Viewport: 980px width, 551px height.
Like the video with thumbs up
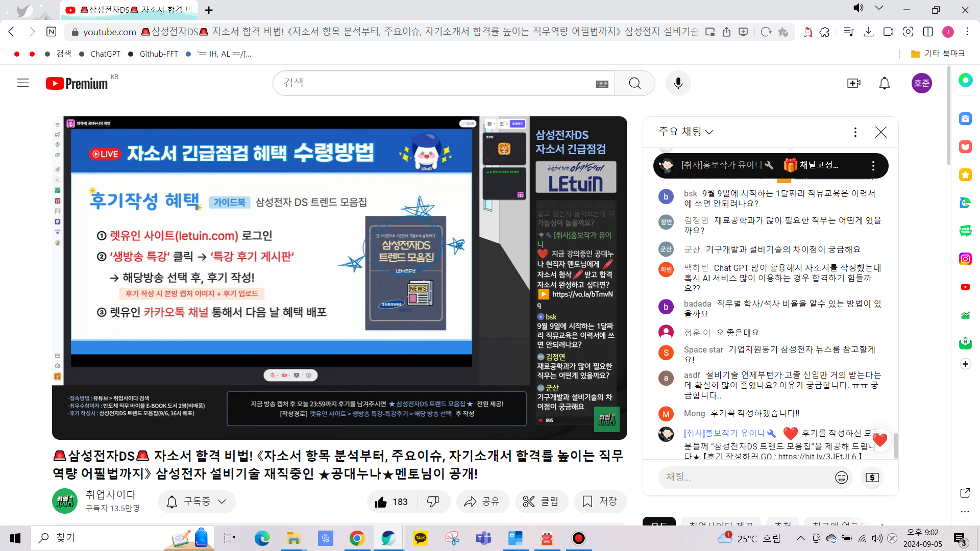tap(391, 502)
